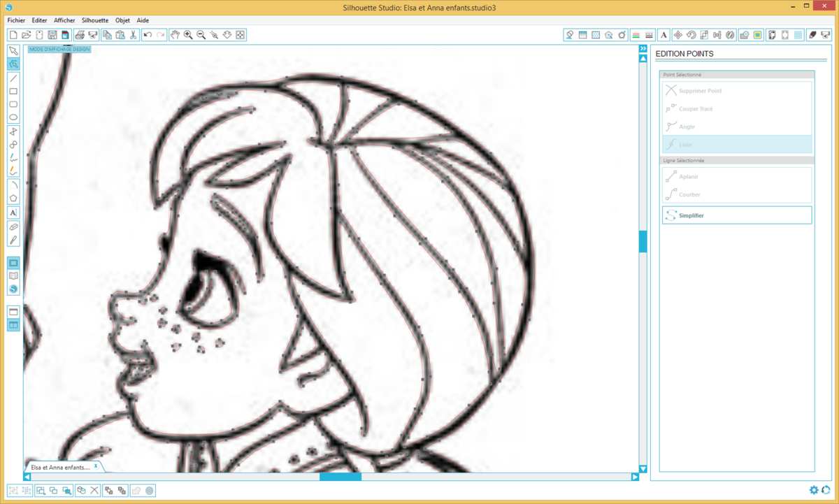839x504 pixels.
Task: Activate the Edit Points tool
Action: tap(13, 64)
